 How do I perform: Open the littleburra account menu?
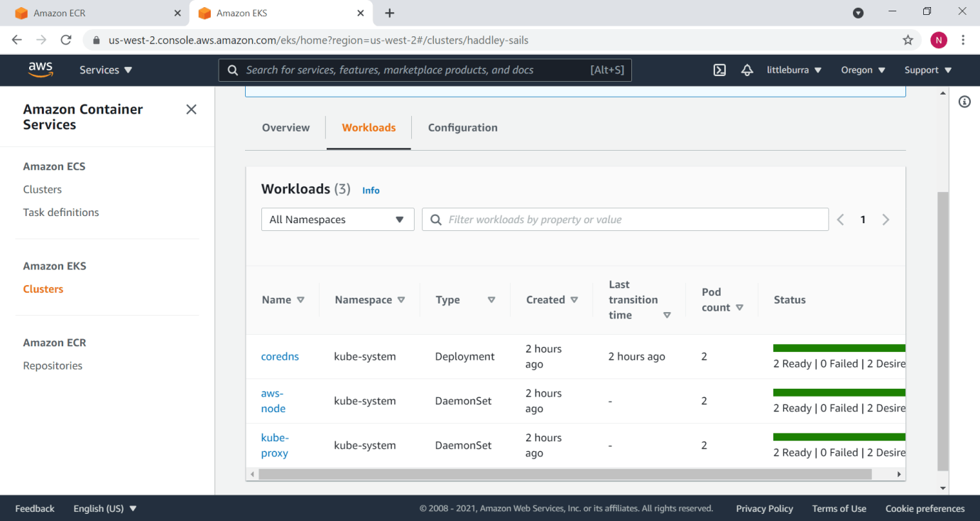[x=794, y=70]
